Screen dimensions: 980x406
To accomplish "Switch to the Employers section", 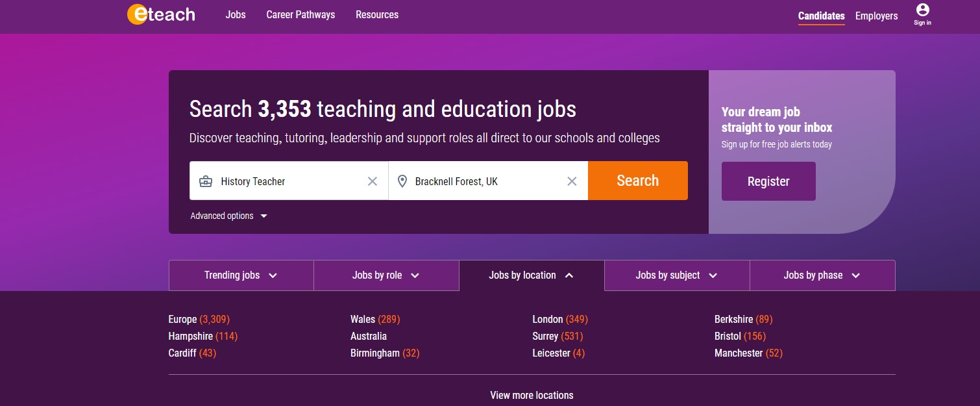I will click(x=876, y=16).
